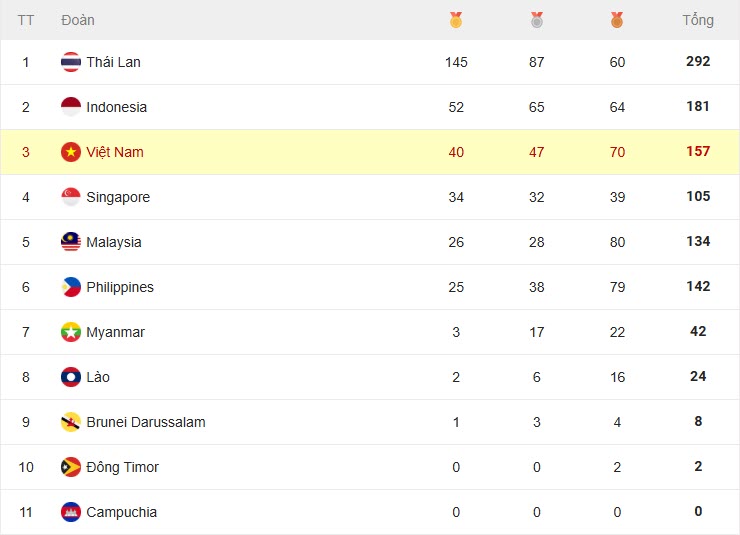Viewport: 740px width, 535px height.
Task: Click the Tổng column header
Action: tap(698, 20)
